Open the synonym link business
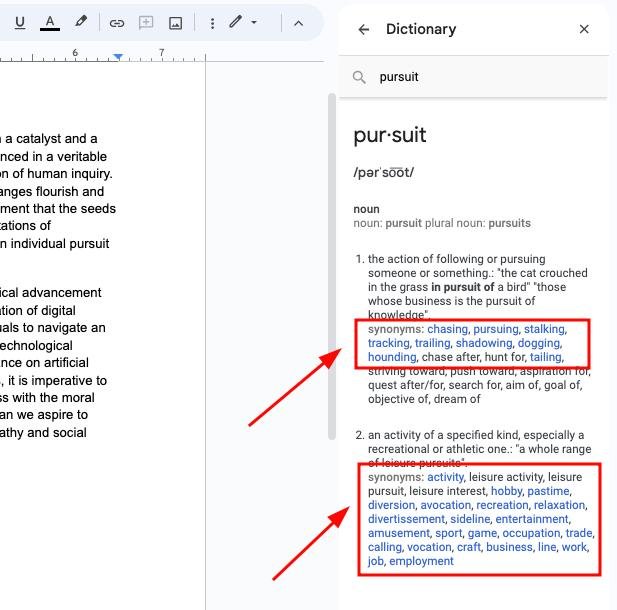Image resolution: width=617 pixels, height=610 pixels. [509, 547]
